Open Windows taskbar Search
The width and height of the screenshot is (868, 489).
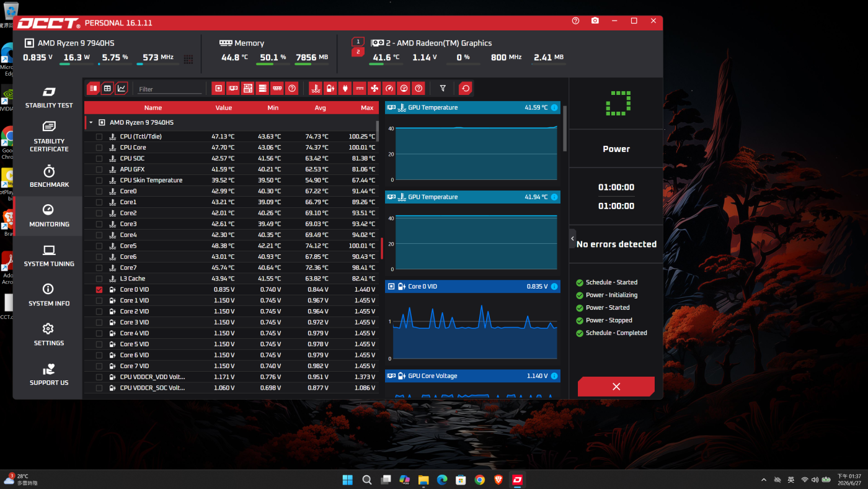[x=366, y=480]
